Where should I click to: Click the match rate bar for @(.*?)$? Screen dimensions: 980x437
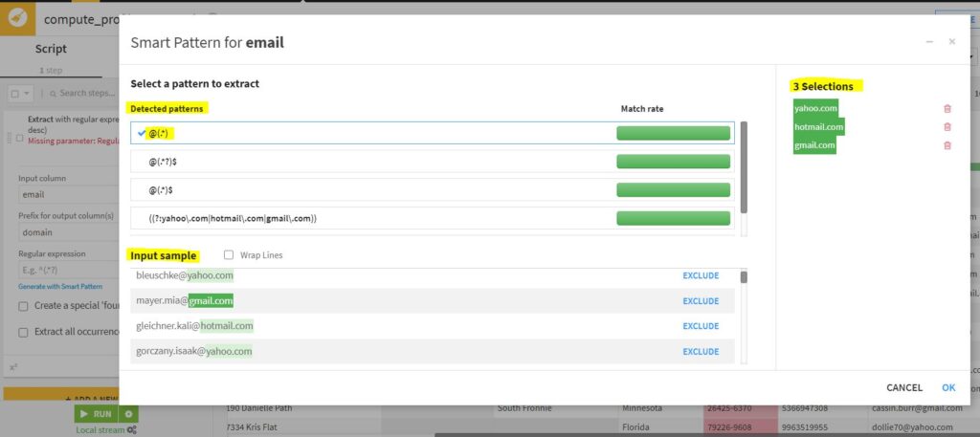point(673,162)
